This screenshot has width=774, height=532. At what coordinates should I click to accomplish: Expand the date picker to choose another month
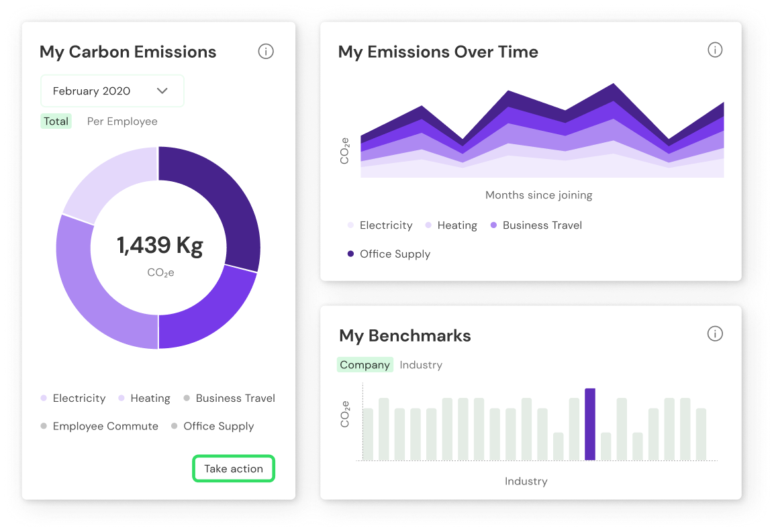(112, 91)
